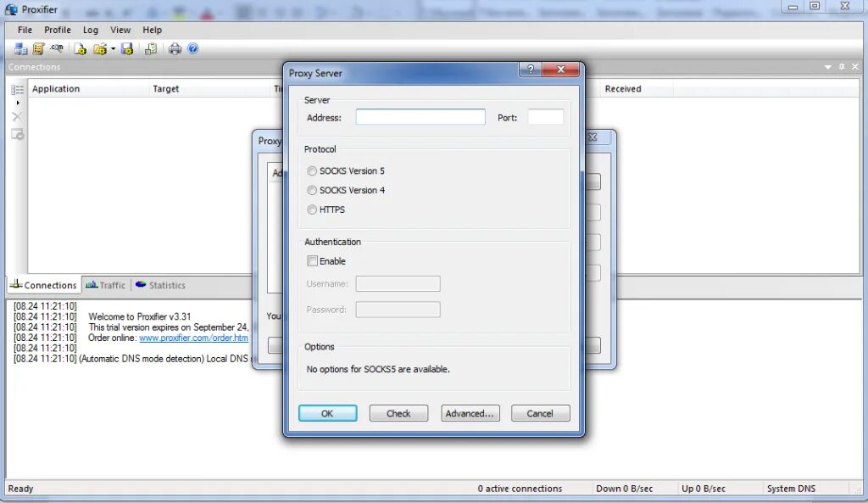This screenshot has height=503, width=868.
Task: Click the printer toolbar icon
Action: click(175, 48)
